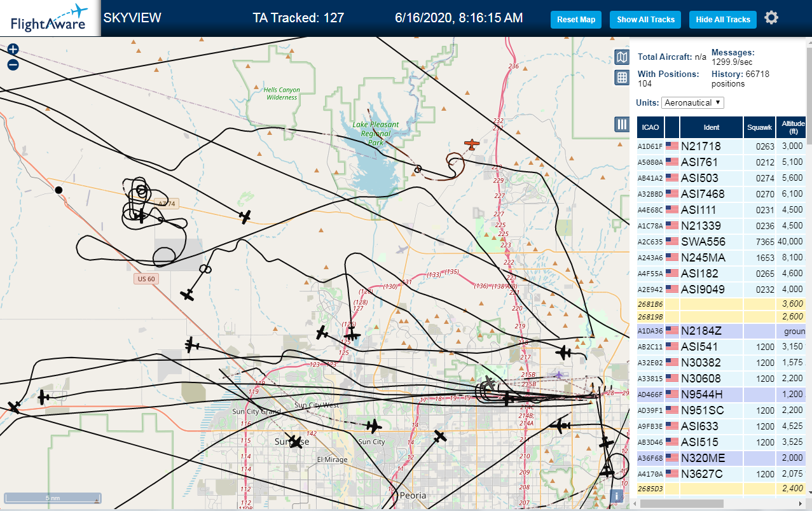Screen dimensions: 812x511
Task: Click the History 66718 positions text
Action: [x=740, y=79]
